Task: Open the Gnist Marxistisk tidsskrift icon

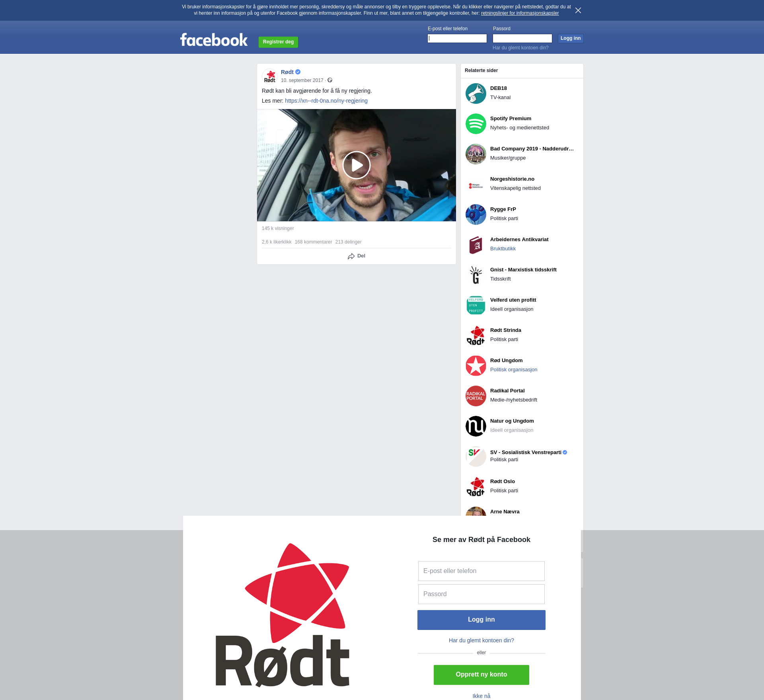Action: click(476, 275)
